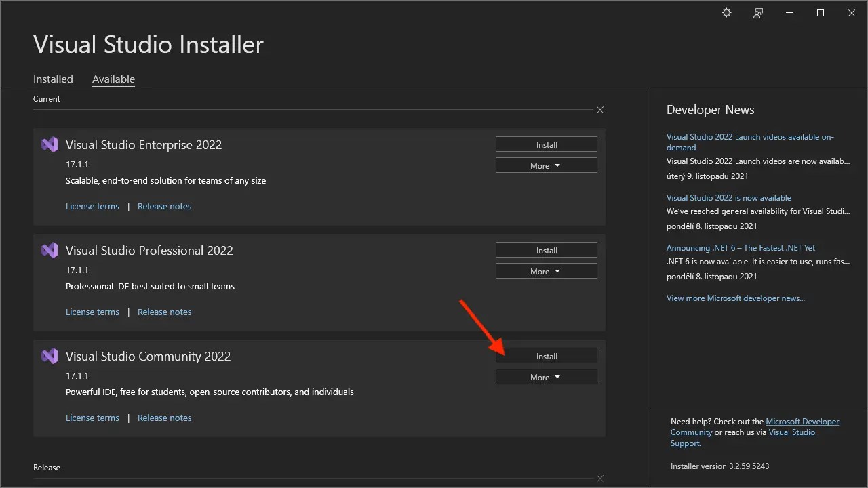
Task: Click Visual Studio Community 2022 title text
Action: (x=148, y=356)
